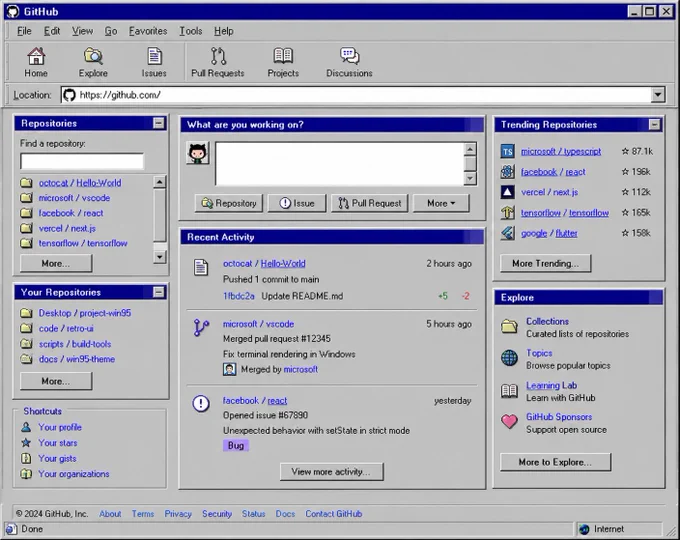The width and height of the screenshot is (680, 540).
Task: Open the File menu
Action: point(24,31)
